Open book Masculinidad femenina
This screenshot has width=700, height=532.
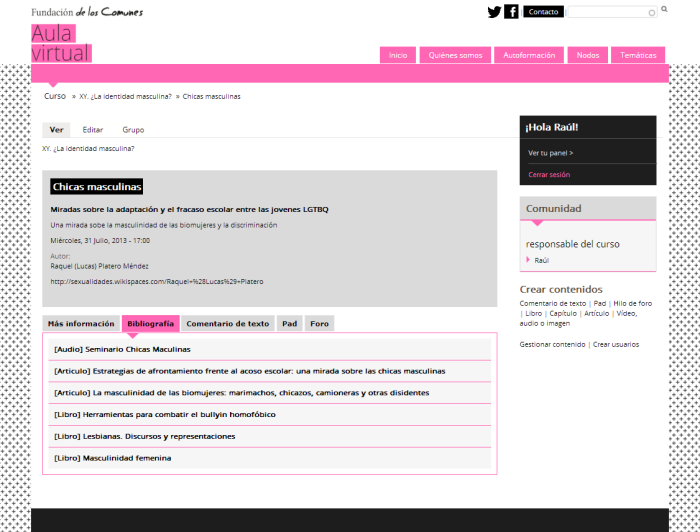coord(270,458)
